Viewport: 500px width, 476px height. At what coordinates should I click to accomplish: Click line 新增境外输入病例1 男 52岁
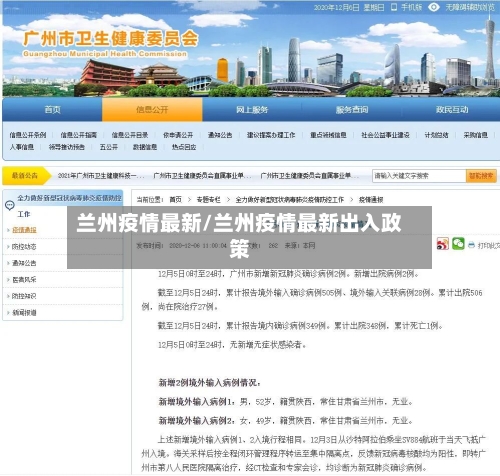[286, 402]
